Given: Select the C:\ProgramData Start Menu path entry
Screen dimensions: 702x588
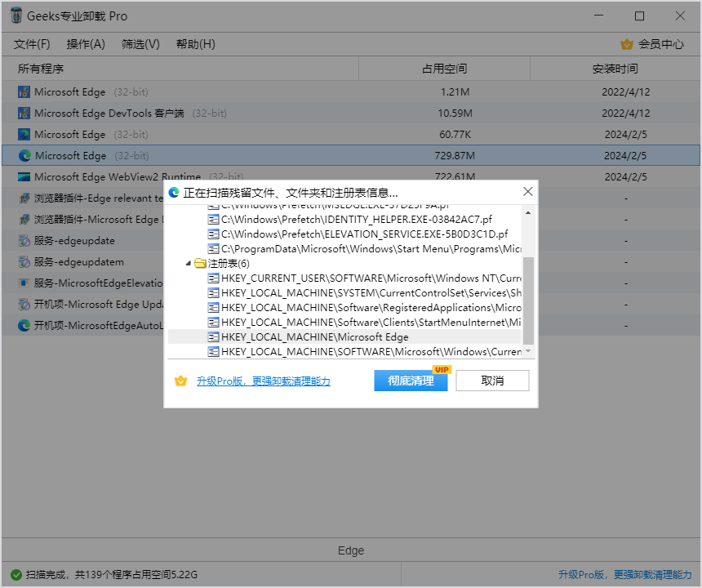Looking at the screenshot, I should coord(371,249).
